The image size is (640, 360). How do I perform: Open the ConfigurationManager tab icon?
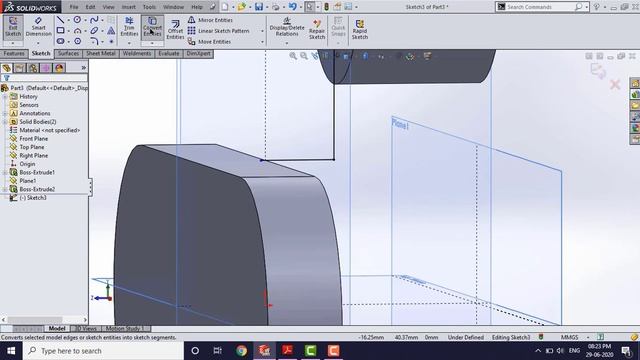pyautogui.click(x=33, y=68)
